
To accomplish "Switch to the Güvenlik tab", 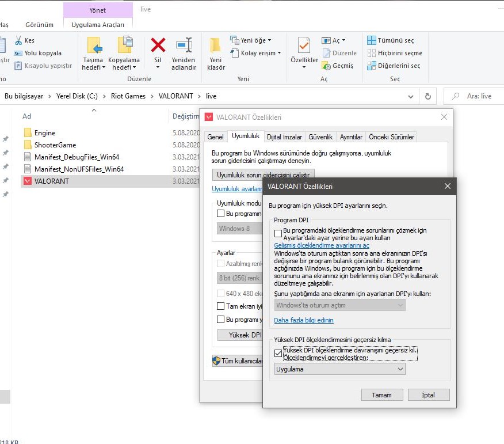I will pyautogui.click(x=320, y=137).
